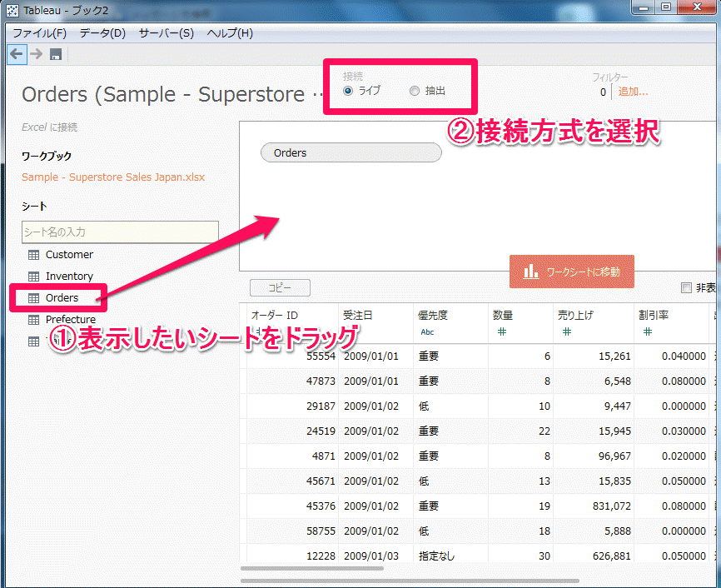Open the サーバー(S) menu
This screenshot has width=721, height=588.
pos(166,33)
